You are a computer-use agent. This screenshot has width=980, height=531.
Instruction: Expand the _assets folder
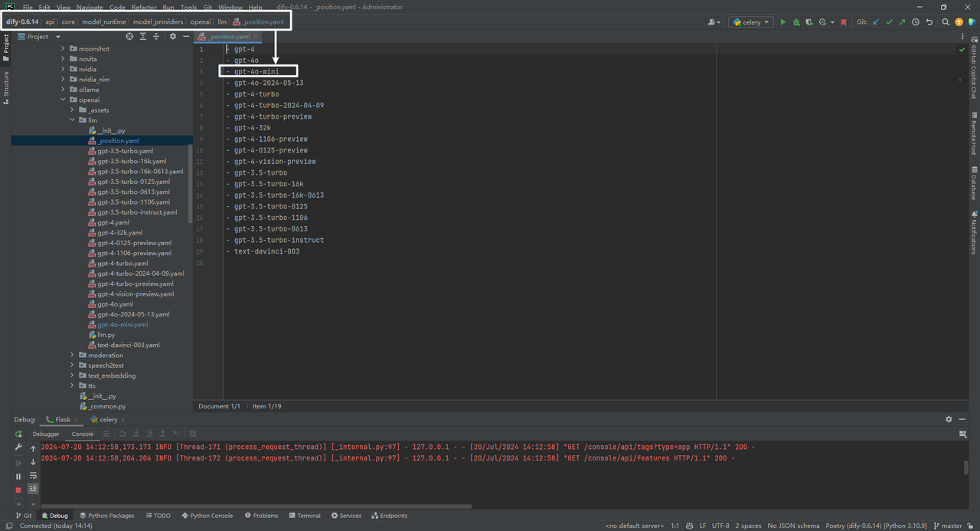click(73, 110)
